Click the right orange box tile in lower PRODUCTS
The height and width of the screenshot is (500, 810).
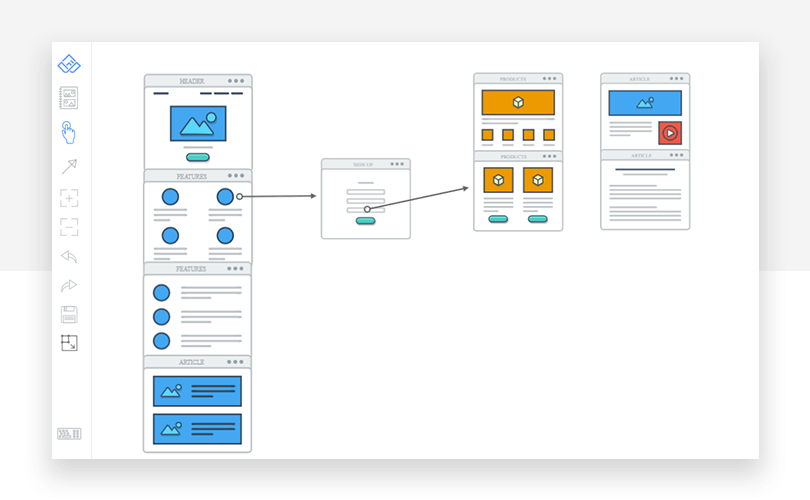coord(538,180)
